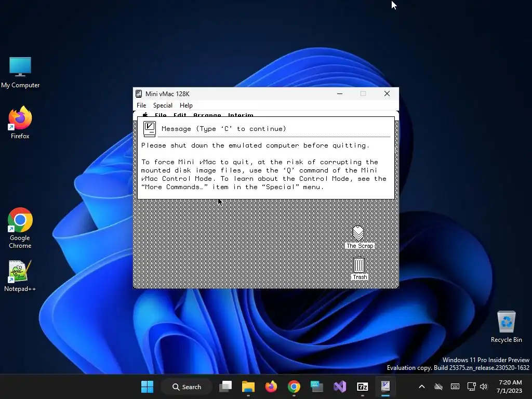
Task: Click the touch keyboard tray icon
Action: click(455, 387)
